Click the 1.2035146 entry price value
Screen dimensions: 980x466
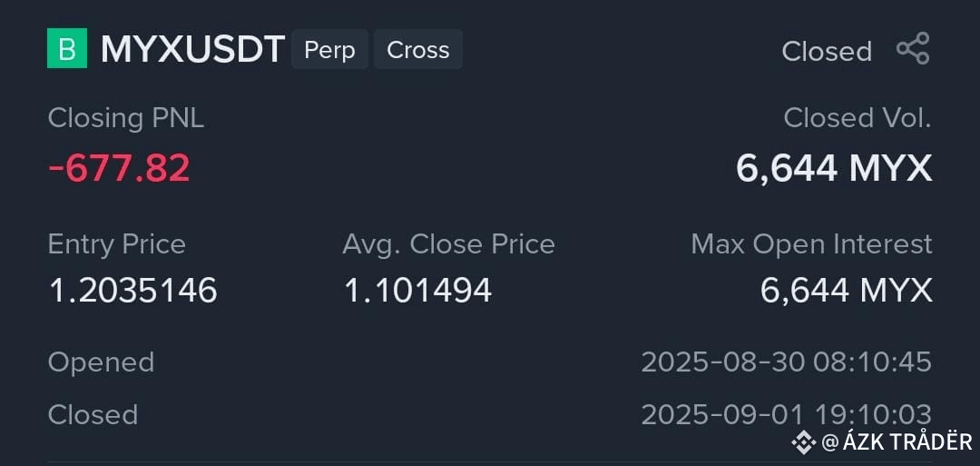point(133,291)
